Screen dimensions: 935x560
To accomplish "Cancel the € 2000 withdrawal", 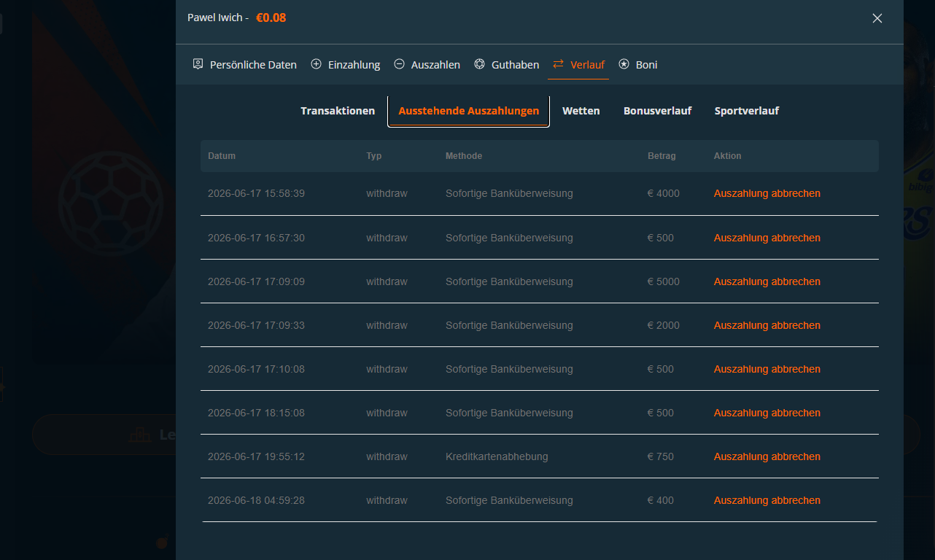I will point(767,326).
